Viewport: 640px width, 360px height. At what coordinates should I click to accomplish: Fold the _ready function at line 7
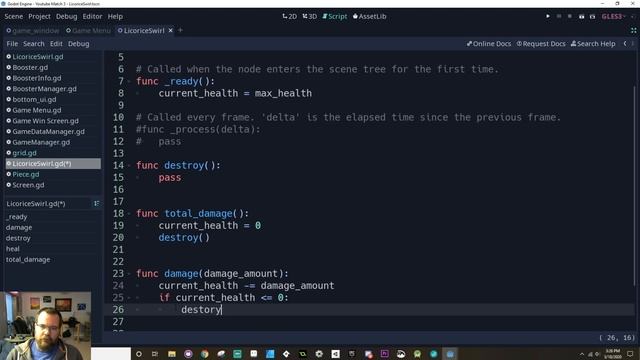point(129,81)
